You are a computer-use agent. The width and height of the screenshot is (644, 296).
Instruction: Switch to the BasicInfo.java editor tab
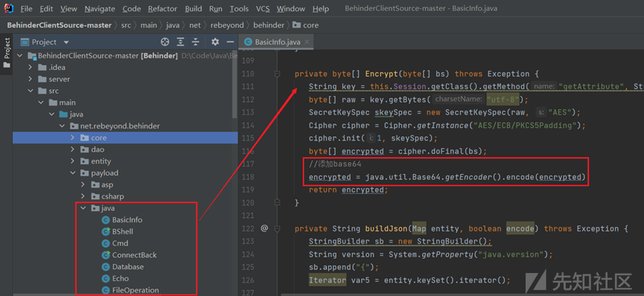pos(277,42)
